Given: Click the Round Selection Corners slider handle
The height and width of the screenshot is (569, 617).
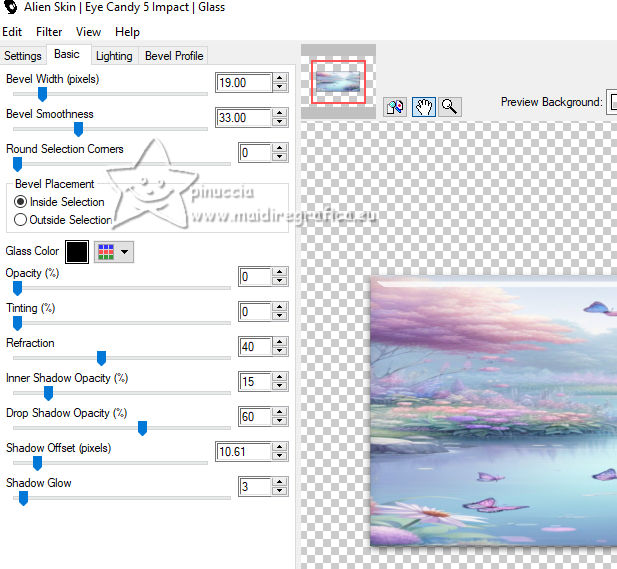Looking at the screenshot, I should coord(17,164).
